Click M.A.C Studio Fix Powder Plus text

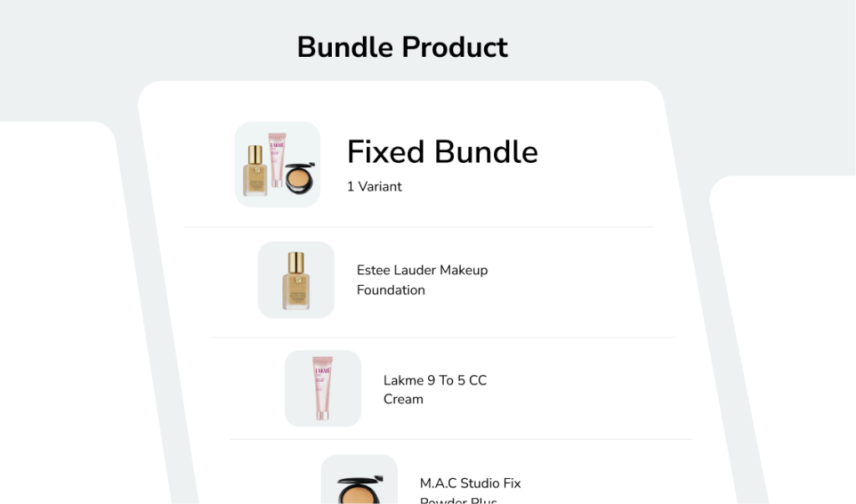470,487
